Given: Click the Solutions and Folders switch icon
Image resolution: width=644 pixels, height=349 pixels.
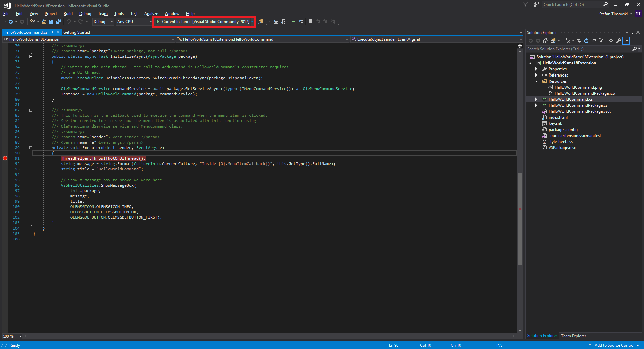Looking at the screenshot, I should pyautogui.click(x=553, y=41).
